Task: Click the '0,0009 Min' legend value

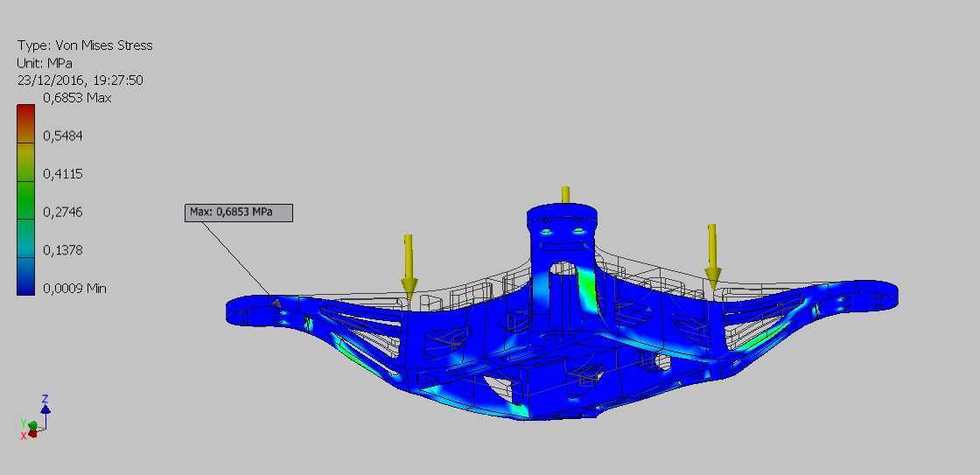Action: click(x=74, y=289)
